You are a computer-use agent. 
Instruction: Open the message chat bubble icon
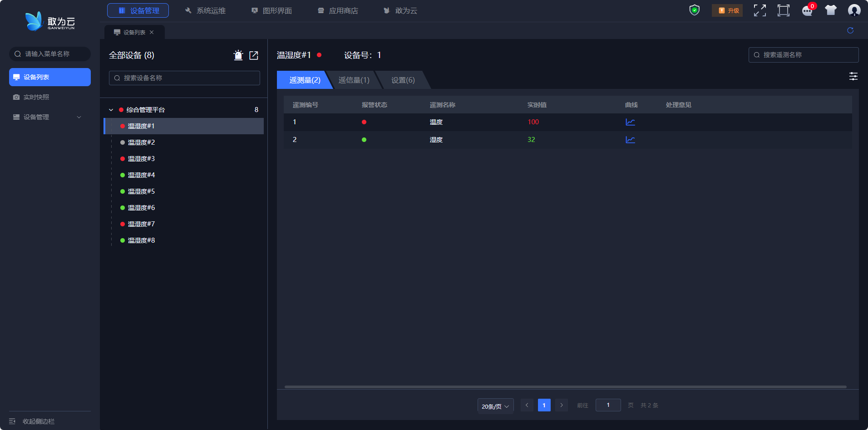(807, 10)
